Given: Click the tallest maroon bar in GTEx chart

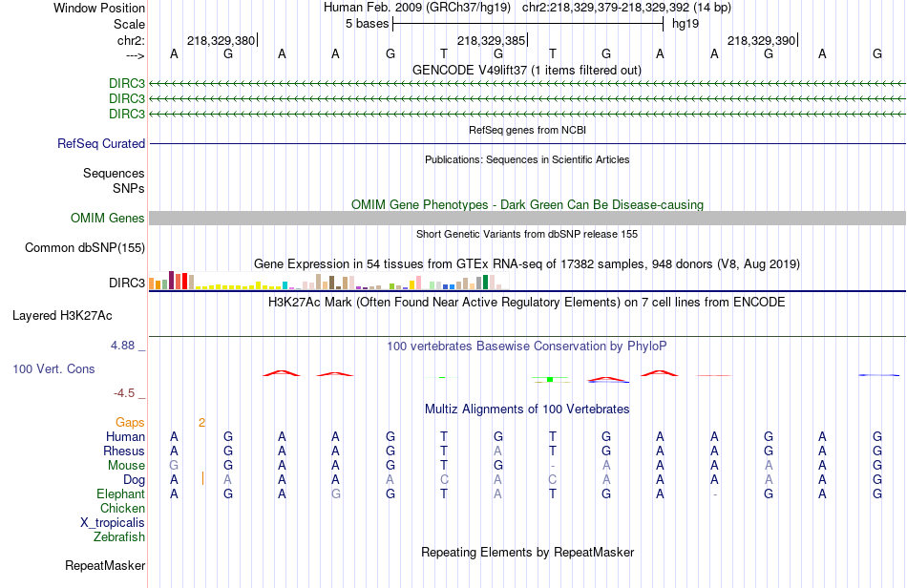Looking at the screenshot, I should [x=171, y=280].
